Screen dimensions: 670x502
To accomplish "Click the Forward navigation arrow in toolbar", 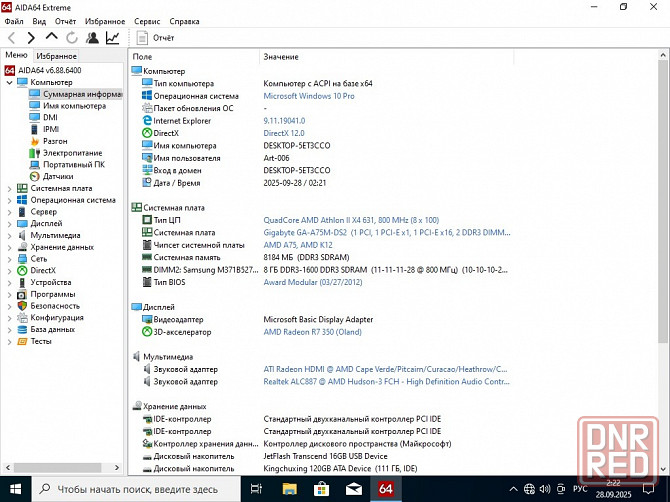I will pyautogui.click(x=31, y=38).
